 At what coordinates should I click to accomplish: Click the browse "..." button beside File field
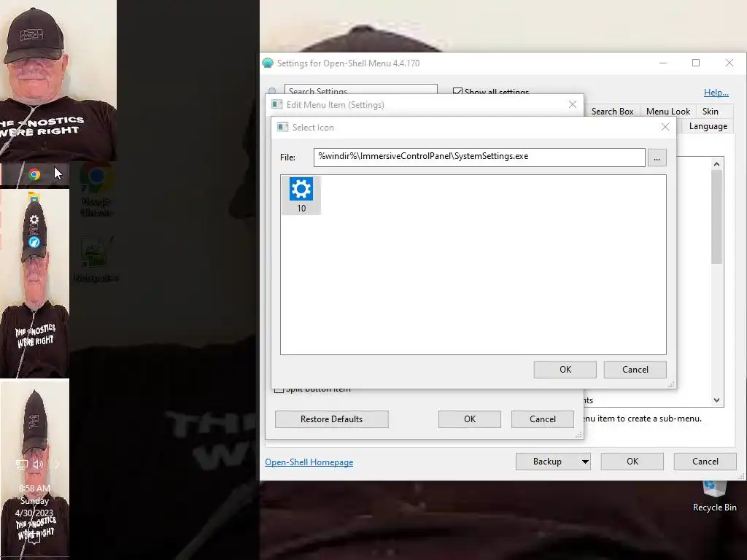[657, 157]
